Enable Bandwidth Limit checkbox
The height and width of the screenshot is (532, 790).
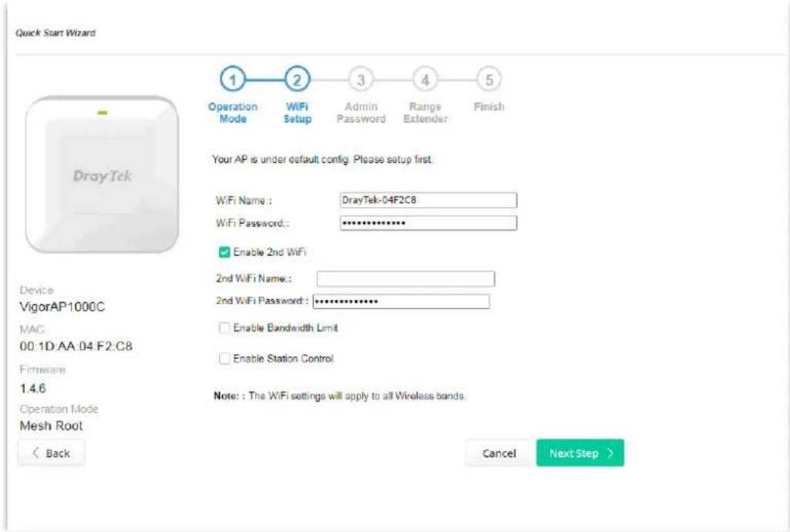(225, 328)
